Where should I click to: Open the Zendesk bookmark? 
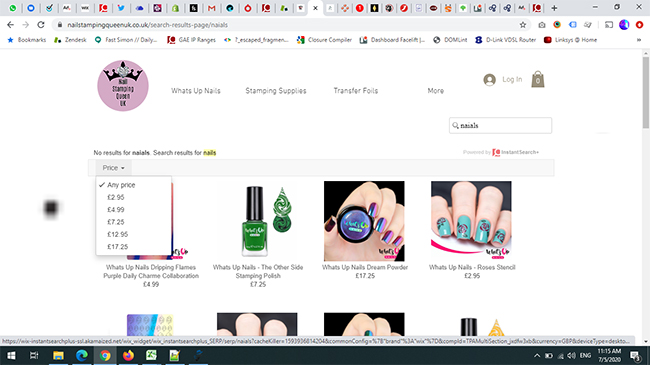(70, 40)
